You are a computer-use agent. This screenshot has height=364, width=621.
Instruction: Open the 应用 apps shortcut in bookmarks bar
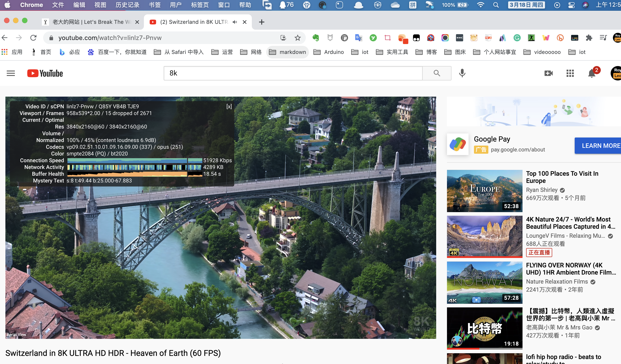tap(12, 52)
